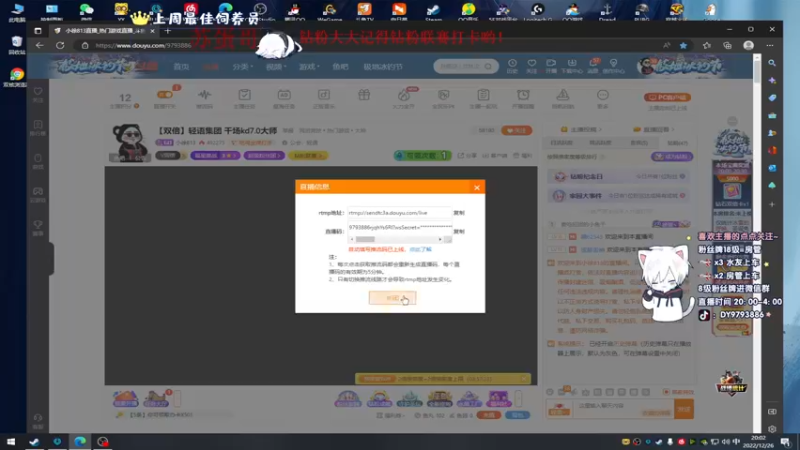Image resolution: width=800 pixels, height=450 pixels.
Task: Open the more ellipsis icon in streamer toolbar
Action: click(x=603, y=95)
